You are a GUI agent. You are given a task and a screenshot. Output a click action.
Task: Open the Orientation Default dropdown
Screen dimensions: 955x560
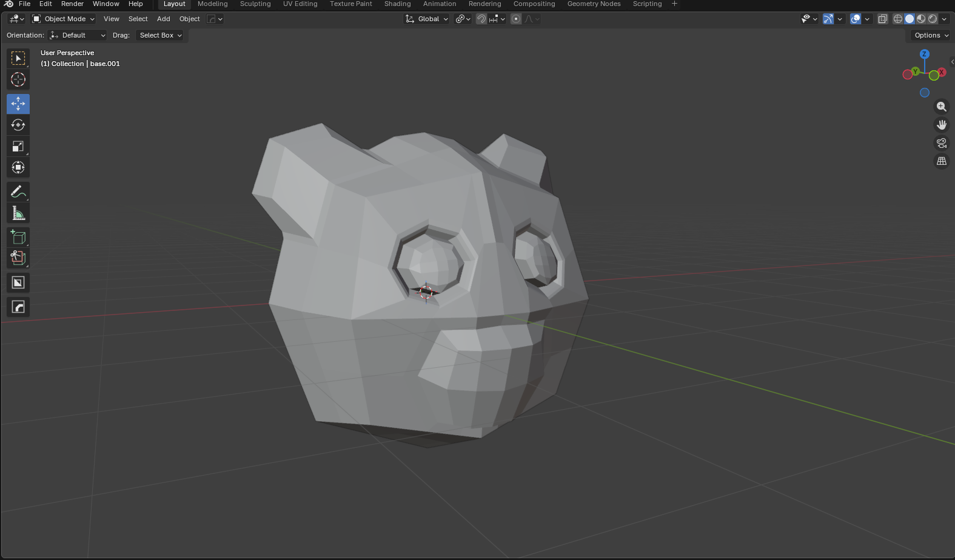click(x=78, y=35)
